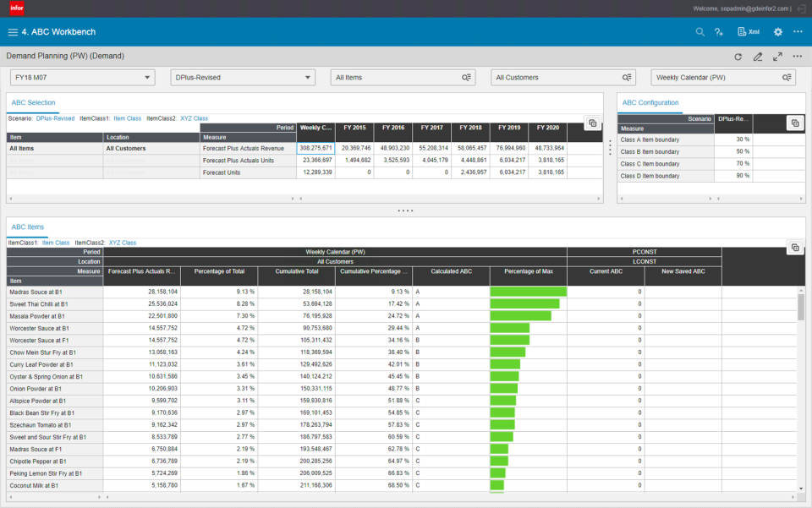Viewport: 812px width, 508px height.
Task: Open the All Customers lookup selector
Action: click(x=626, y=76)
